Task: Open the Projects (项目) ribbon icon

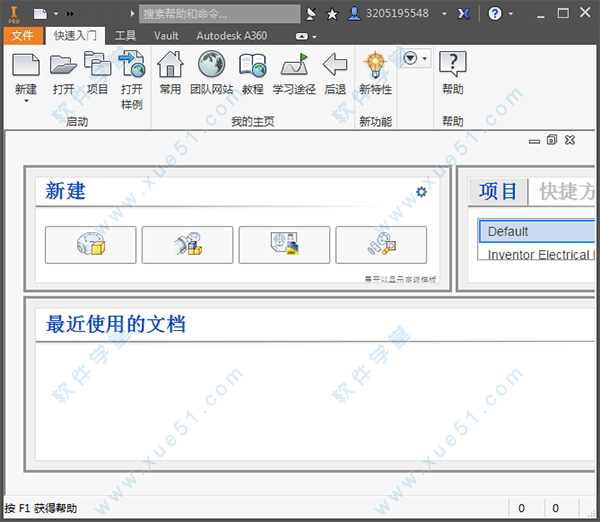Action: click(x=97, y=64)
